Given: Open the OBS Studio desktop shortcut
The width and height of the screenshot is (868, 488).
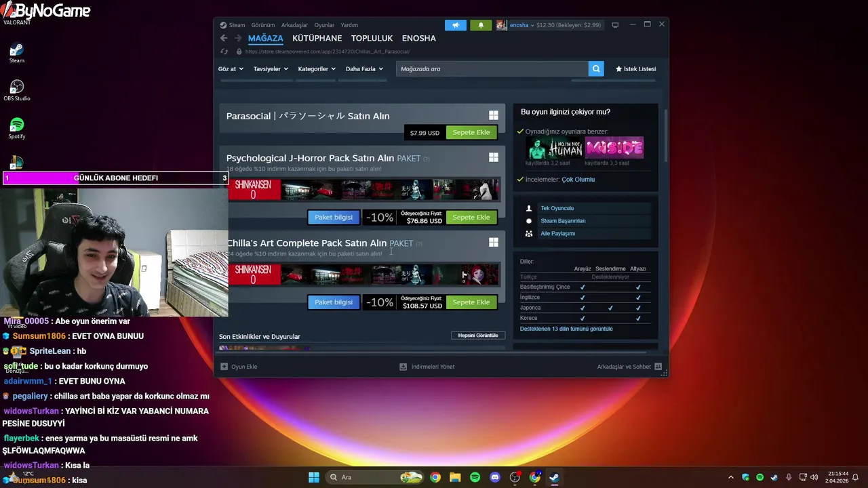Looking at the screenshot, I should coord(17,91).
